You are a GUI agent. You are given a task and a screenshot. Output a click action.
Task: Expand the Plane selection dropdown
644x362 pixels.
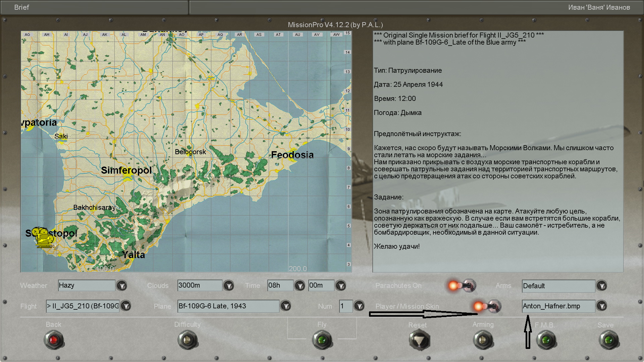[286, 306]
